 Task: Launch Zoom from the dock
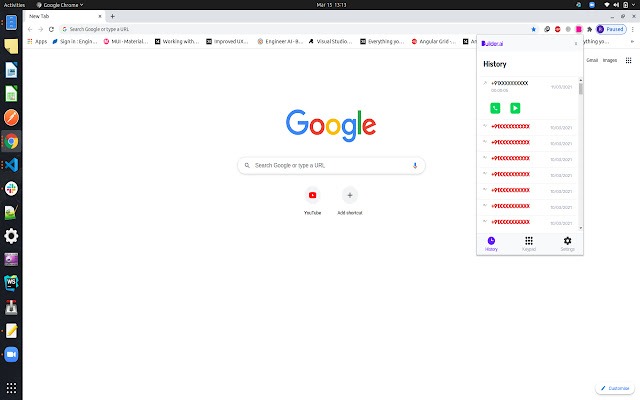[x=11, y=354]
